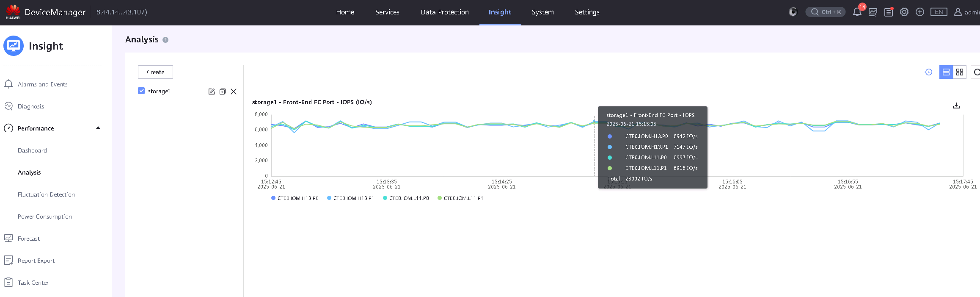Edit the storage1 analysis entry

[212, 92]
